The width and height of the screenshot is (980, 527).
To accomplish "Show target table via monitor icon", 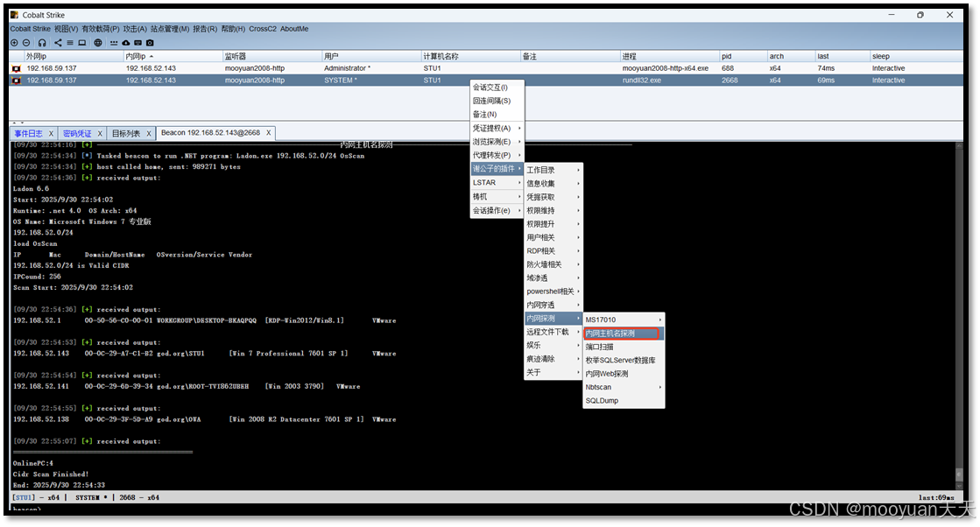I will (81, 43).
